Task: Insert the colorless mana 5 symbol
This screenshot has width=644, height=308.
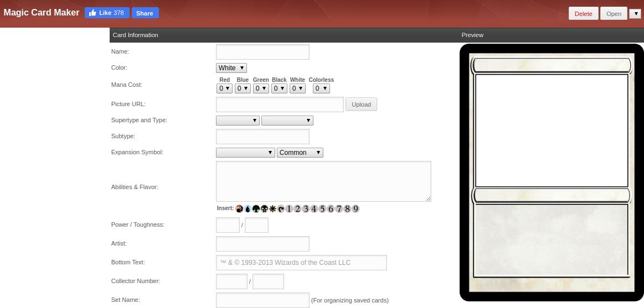Action: (322, 209)
